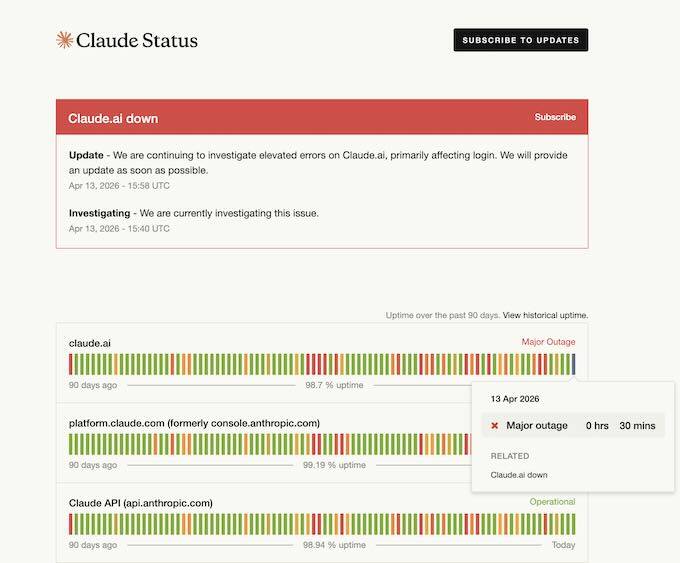The image size is (680, 563).
Task: Click the related Claude.ai down tooltip link
Action: pyautogui.click(x=518, y=475)
